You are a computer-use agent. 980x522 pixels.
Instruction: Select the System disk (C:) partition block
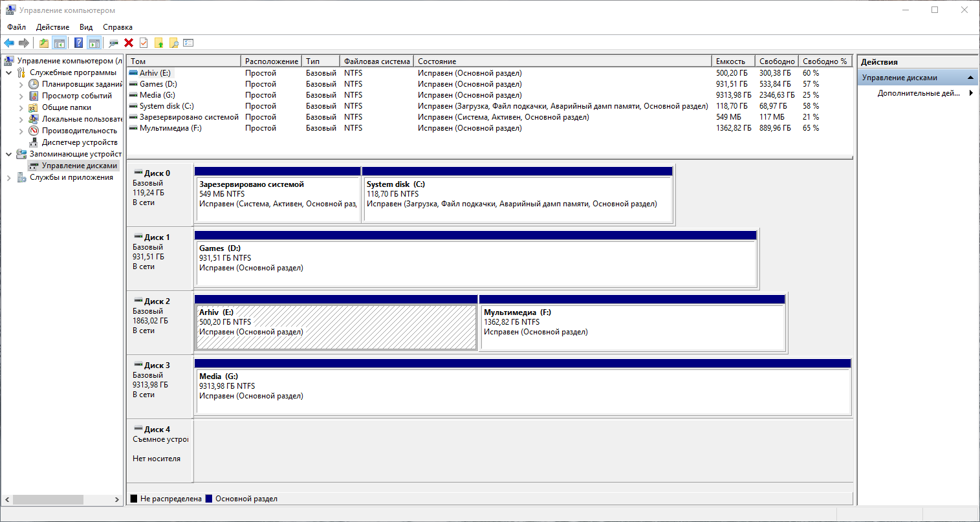click(x=517, y=195)
